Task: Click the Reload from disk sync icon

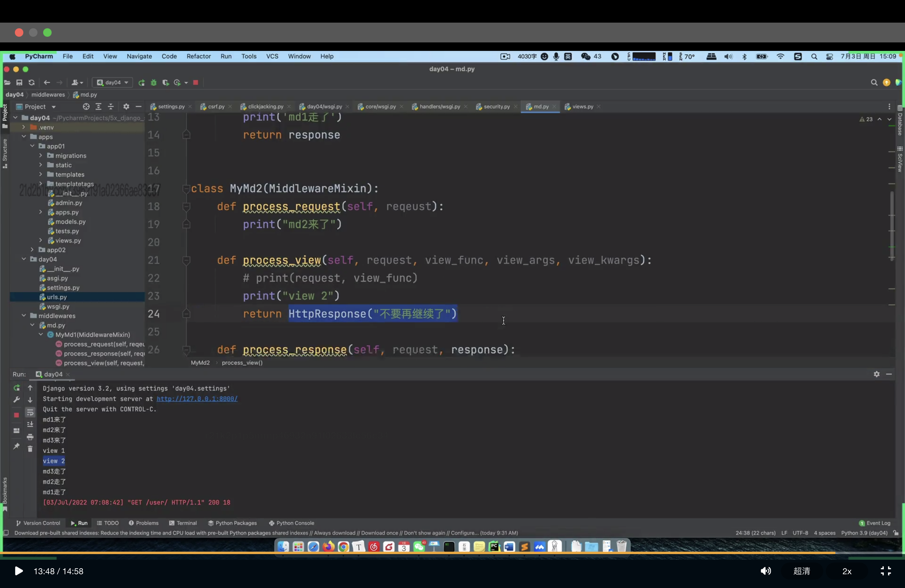Action: pyautogui.click(x=31, y=82)
